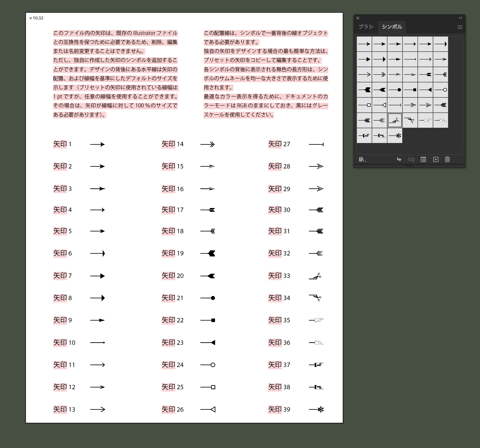The height and width of the screenshot is (448, 480).
Task: Click the Break Link to Symbol icon
Action: (411, 159)
